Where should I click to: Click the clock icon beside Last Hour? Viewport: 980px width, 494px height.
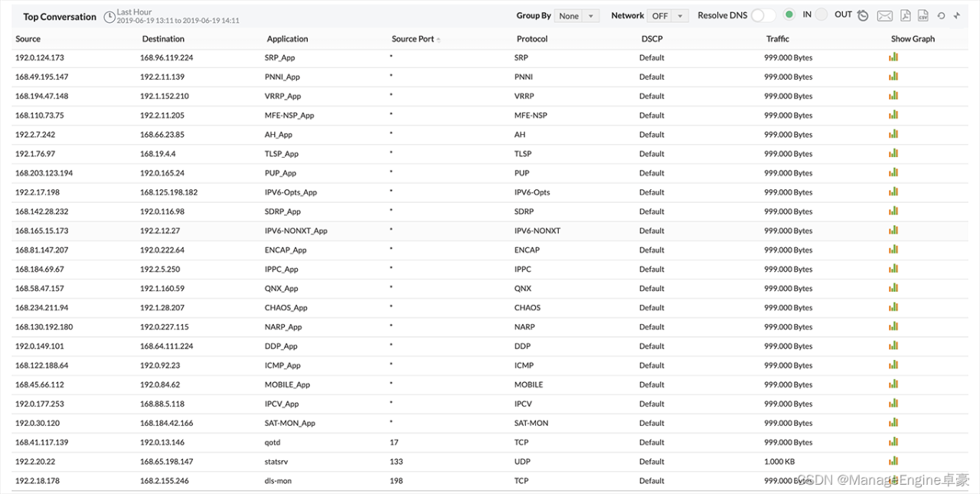click(109, 16)
